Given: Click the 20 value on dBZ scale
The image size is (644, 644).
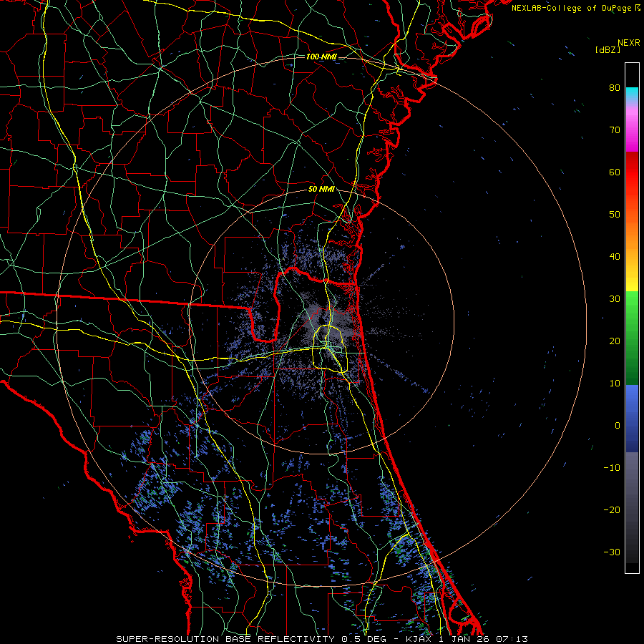Looking at the screenshot, I should pyautogui.click(x=615, y=341).
